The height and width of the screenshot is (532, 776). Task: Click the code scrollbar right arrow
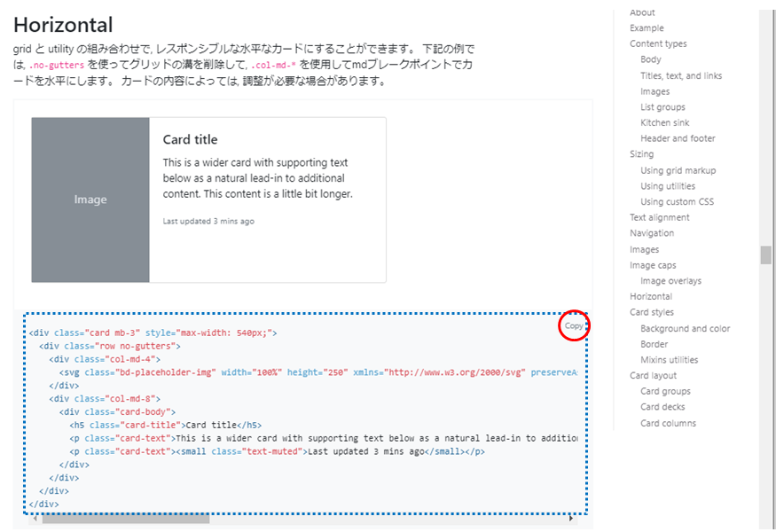coord(571,519)
